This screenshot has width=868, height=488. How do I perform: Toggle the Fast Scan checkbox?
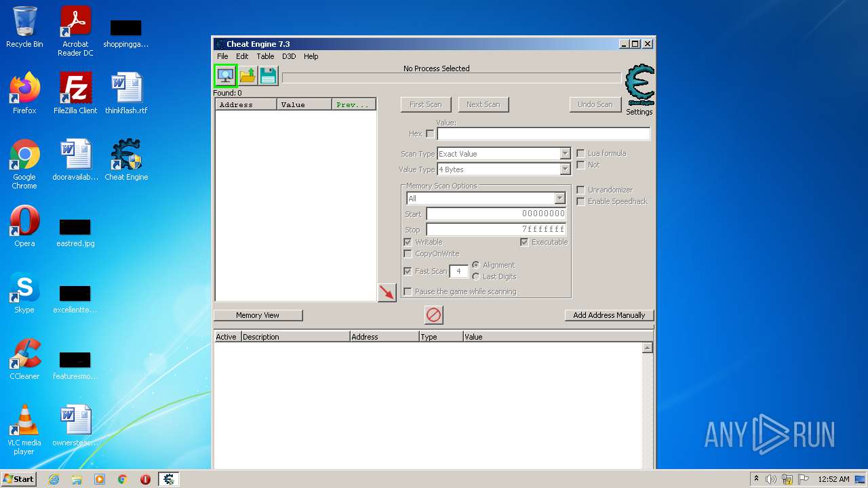(408, 271)
